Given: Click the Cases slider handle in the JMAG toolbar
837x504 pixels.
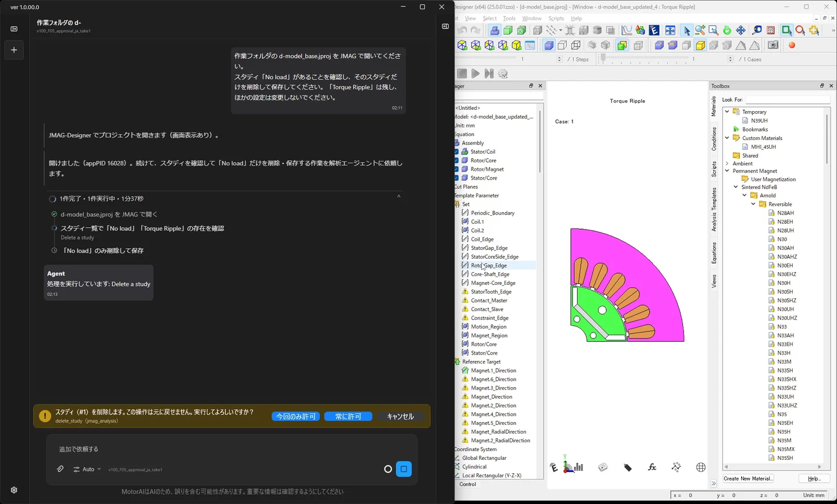Looking at the screenshot, I should click(x=603, y=59).
